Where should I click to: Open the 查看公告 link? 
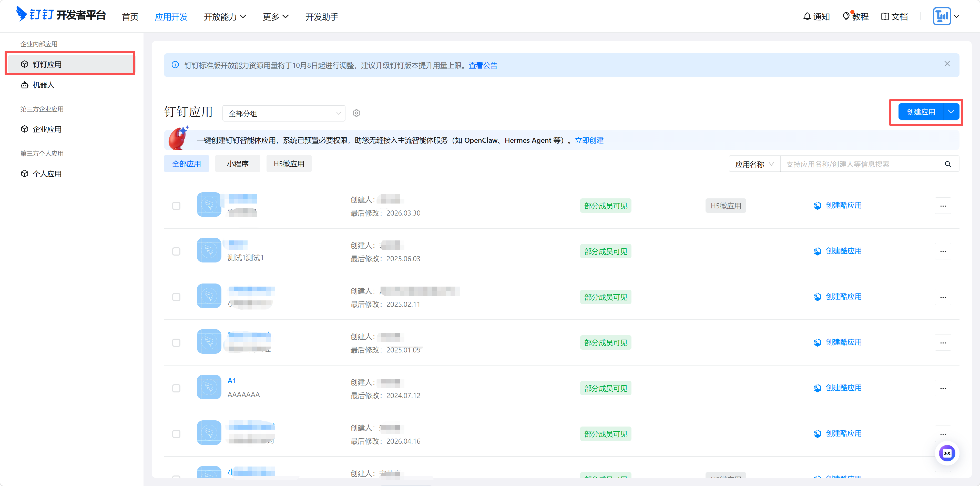483,65
